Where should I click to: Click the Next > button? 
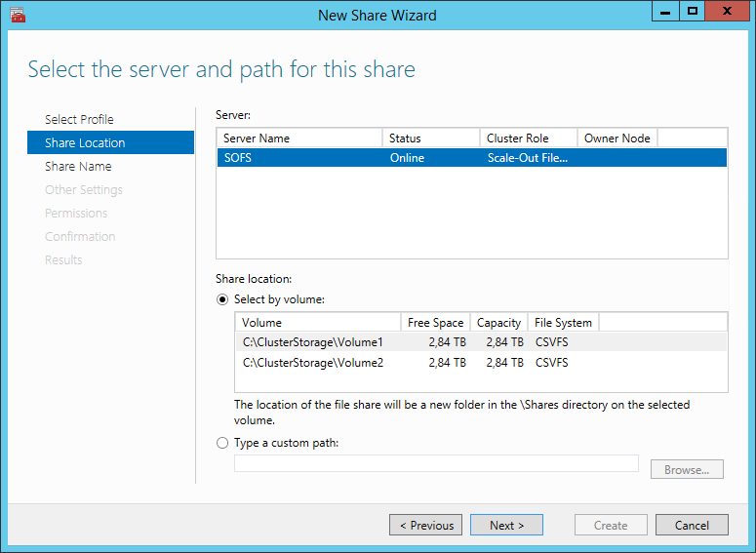(x=506, y=525)
